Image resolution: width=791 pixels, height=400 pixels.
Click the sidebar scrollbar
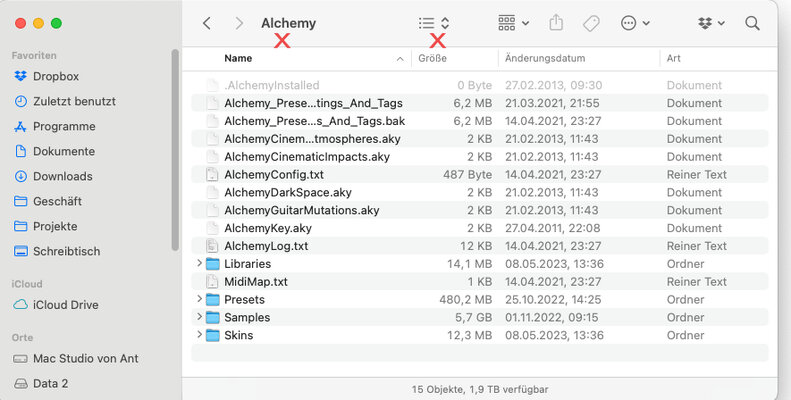(x=175, y=150)
